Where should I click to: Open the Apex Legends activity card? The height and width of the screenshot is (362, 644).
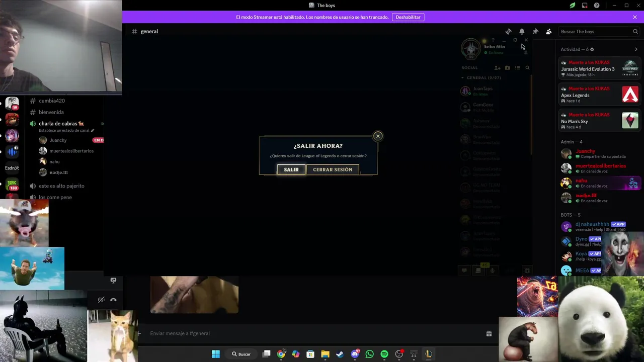point(600,95)
